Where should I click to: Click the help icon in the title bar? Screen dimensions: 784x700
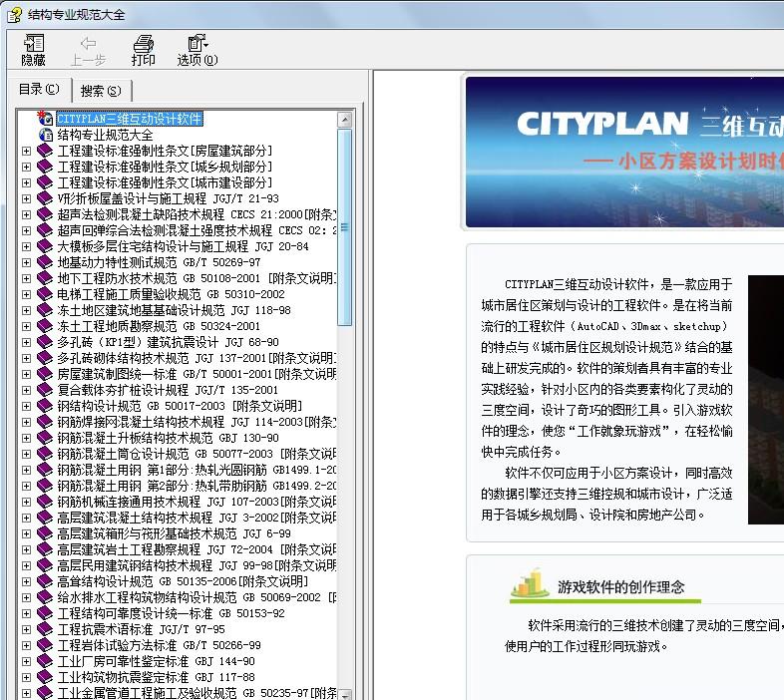pos(15,15)
